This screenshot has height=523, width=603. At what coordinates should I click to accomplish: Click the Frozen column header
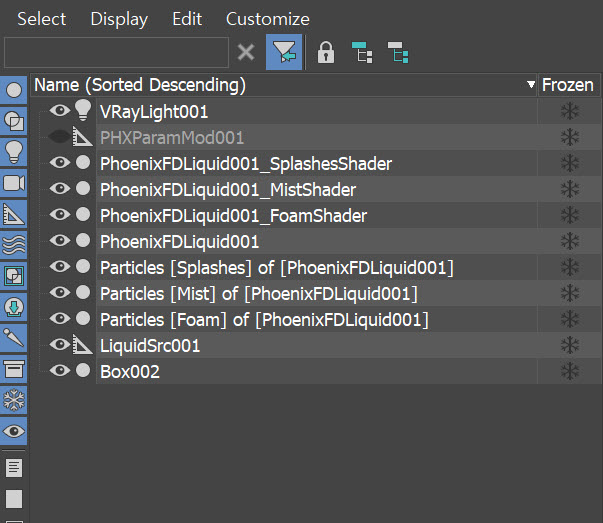coord(568,85)
